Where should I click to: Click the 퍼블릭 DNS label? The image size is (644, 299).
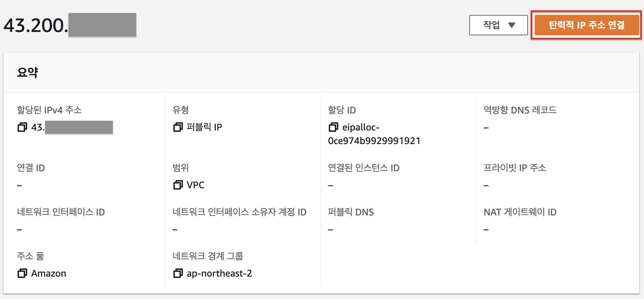pos(351,212)
